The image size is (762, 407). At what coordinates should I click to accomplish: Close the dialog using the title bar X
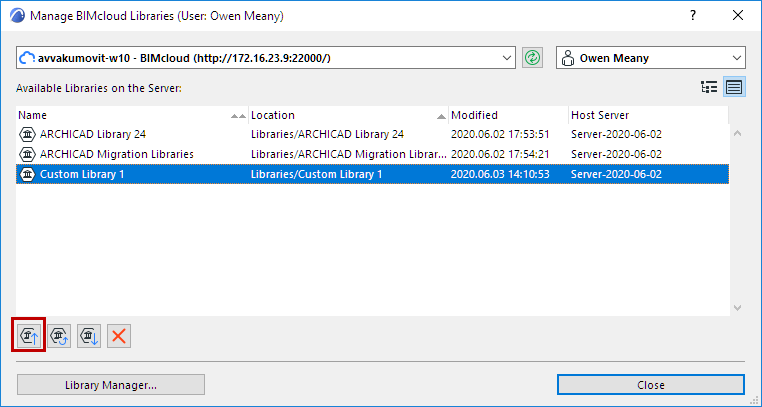coord(738,16)
